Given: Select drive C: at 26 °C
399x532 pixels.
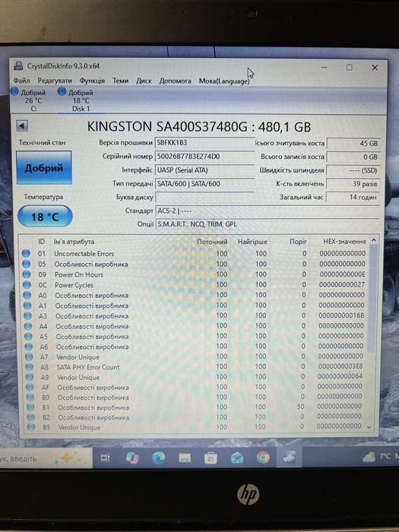Looking at the screenshot, I should (x=28, y=100).
